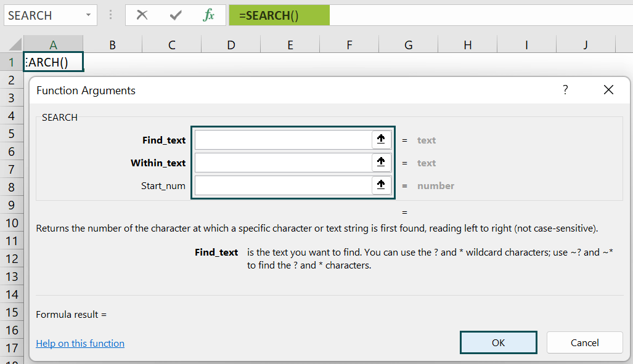This screenshot has height=364, width=633.
Task: Click the Name Box showing SEARCH
Action: 43,15
